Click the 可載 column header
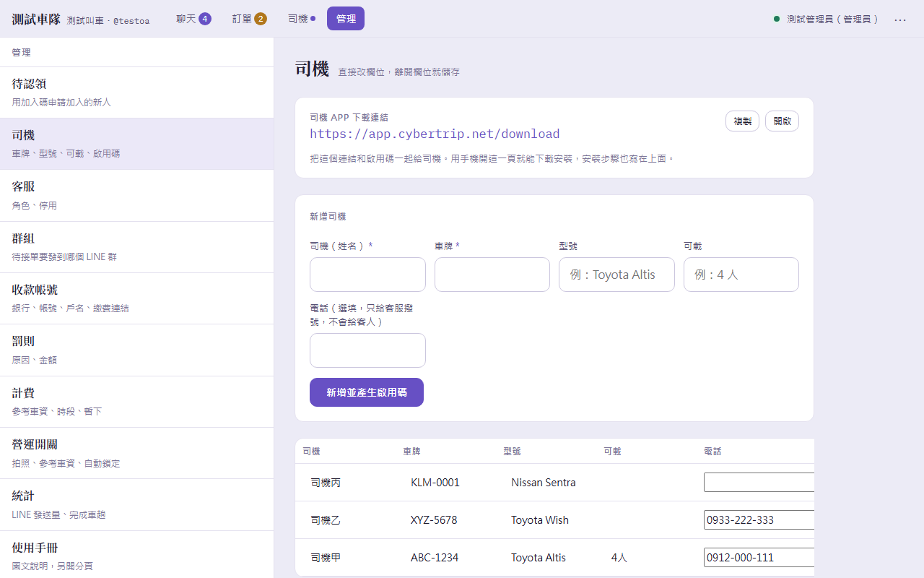 click(x=612, y=451)
